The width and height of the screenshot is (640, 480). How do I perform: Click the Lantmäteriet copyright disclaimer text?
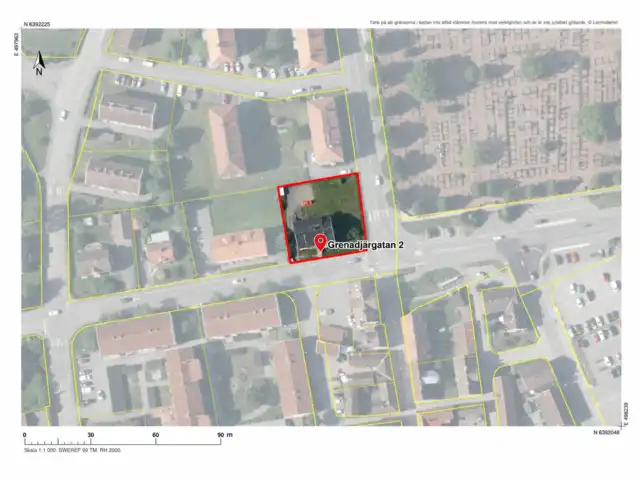[x=494, y=23]
